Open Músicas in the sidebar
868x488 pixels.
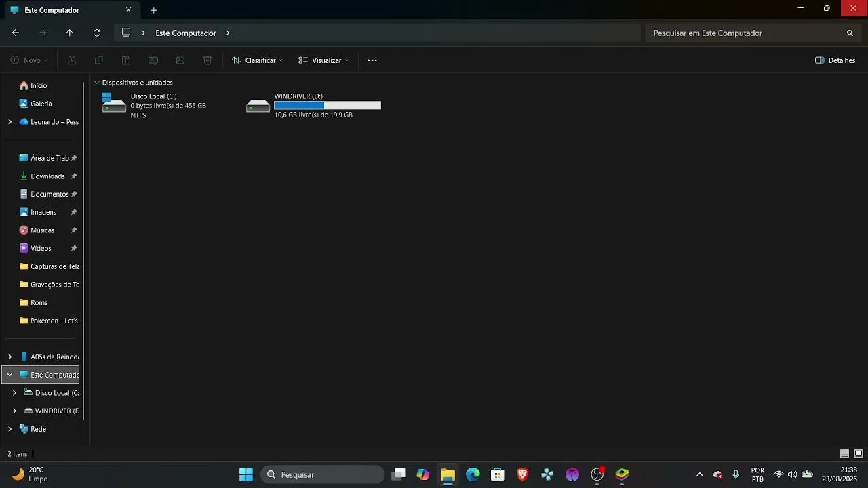point(42,230)
